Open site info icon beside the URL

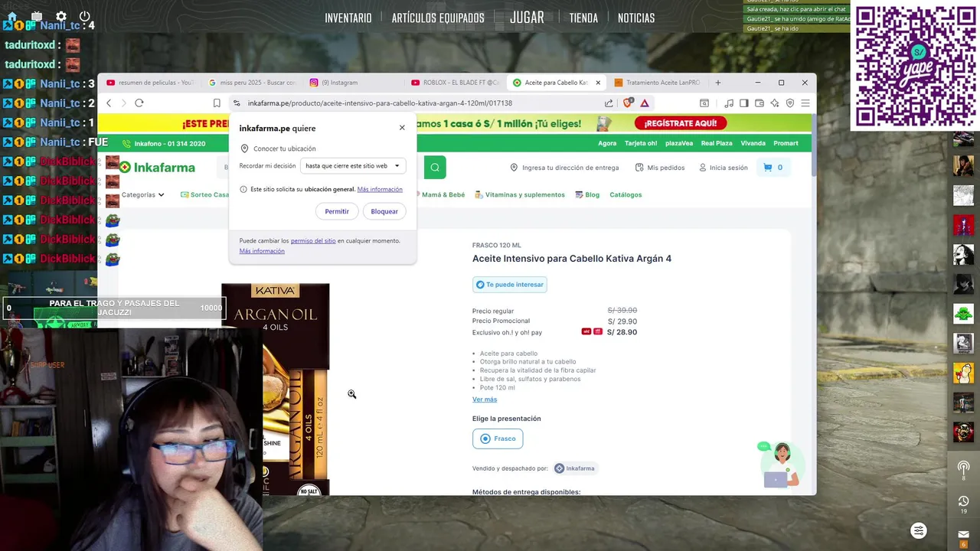[237, 103]
